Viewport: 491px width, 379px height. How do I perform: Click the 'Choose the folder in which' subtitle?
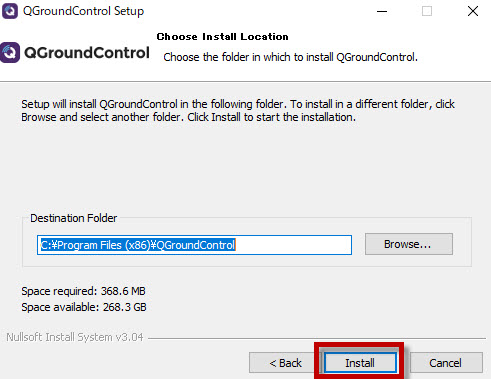tap(290, 57)
